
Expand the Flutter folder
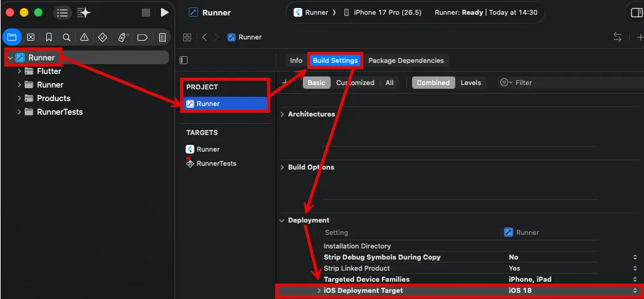pyautogui.click(x=19, y=71)
